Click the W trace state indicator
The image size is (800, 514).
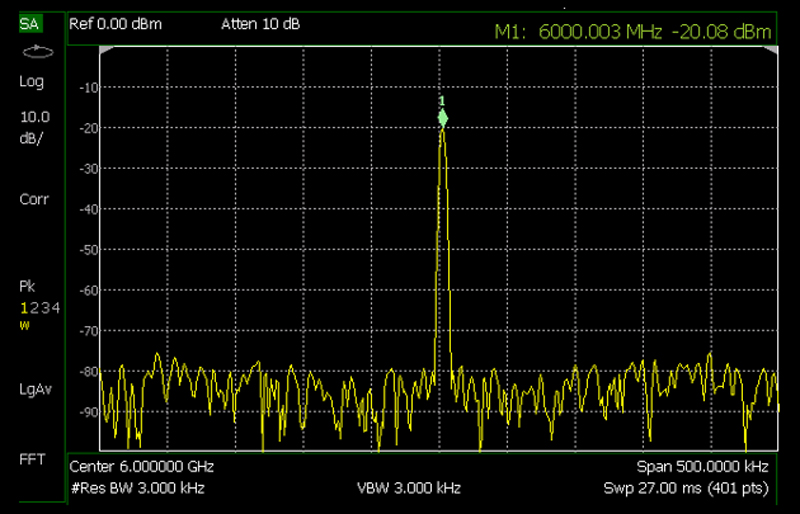pyautogui.click(x=24, y=325)
